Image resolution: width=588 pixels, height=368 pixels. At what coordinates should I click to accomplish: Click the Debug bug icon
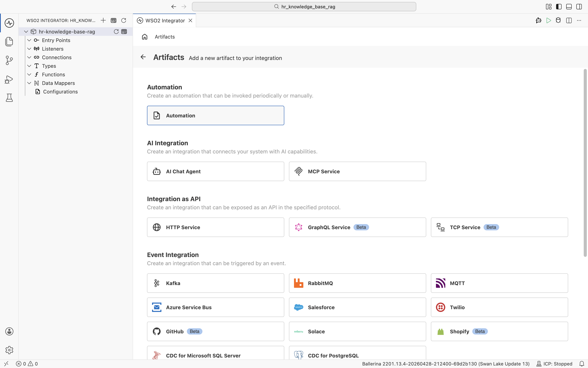tap(558, 20)
